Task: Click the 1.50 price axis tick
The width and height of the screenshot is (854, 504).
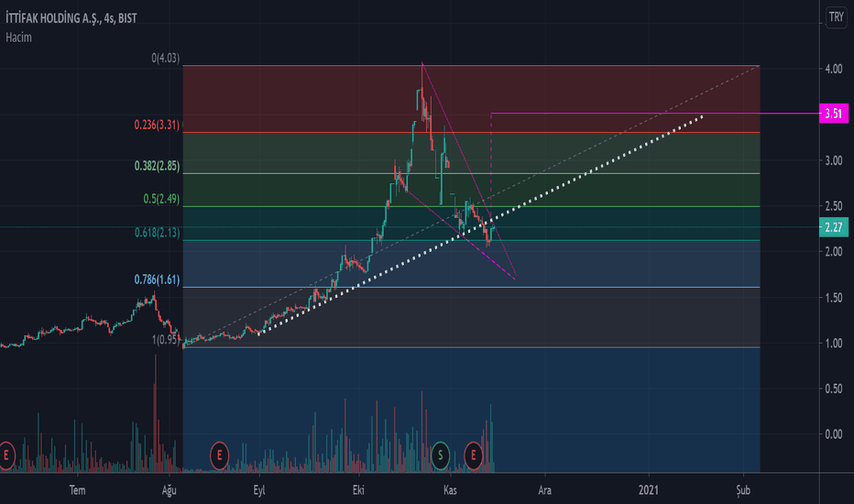Action: (833, 298)
